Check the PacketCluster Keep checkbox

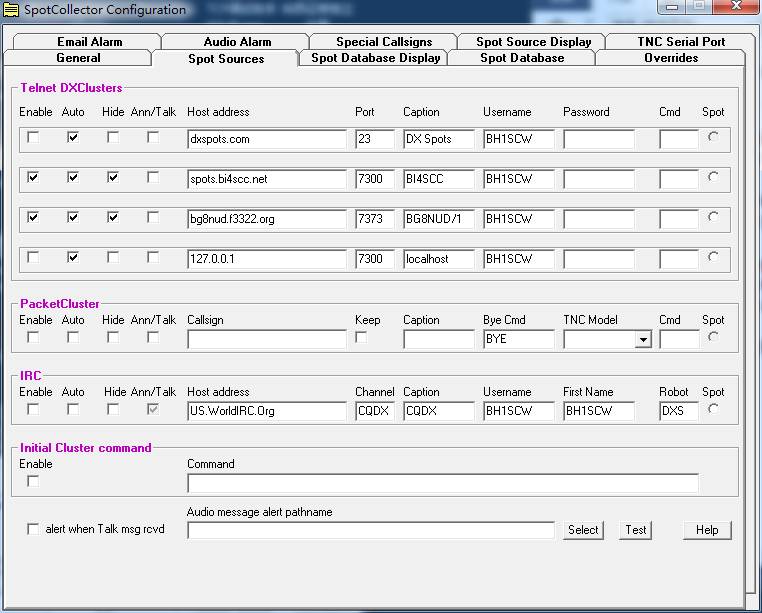(x=361, y=338)
